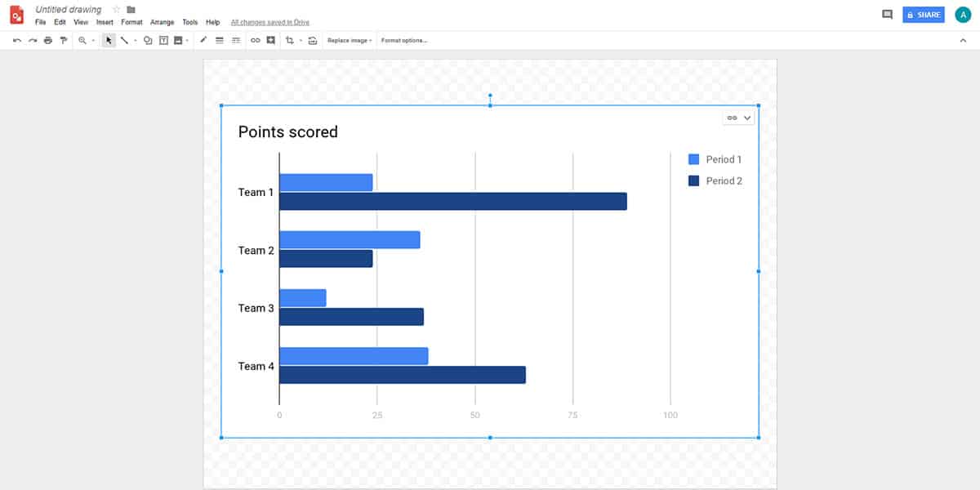Screen dimensions: 980x490
Task: Click the Share button
Action: 923,14
